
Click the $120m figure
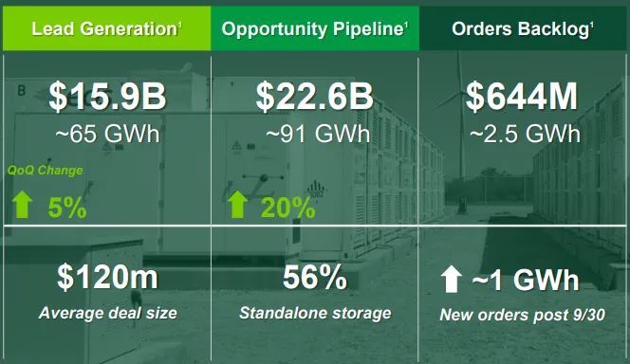click(107, 278)
